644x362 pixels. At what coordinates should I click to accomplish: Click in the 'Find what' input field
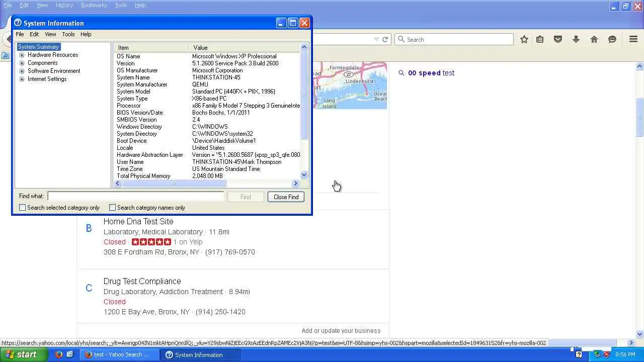pos(135,196)
